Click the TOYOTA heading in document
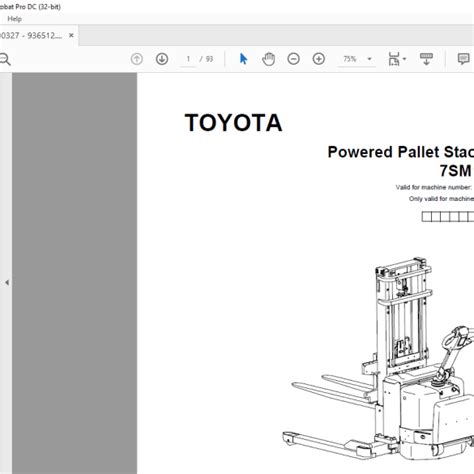474x474 pixels. coord(234,123)
